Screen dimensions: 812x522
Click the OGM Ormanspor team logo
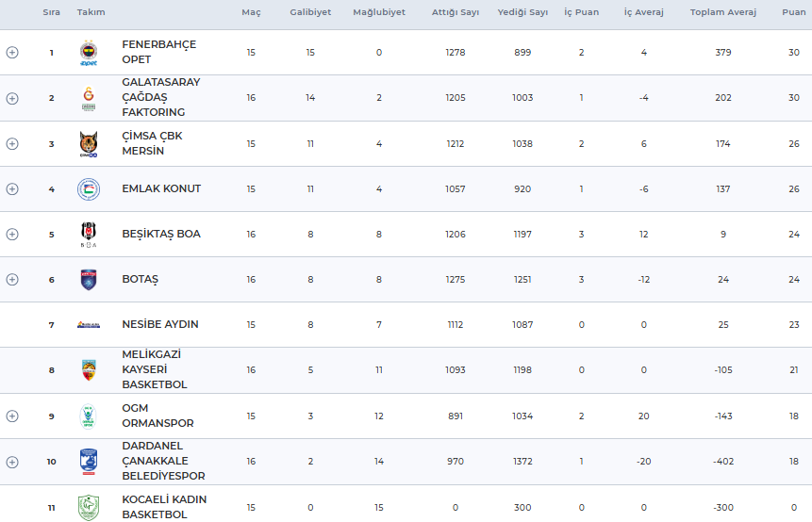click(89, 416)
